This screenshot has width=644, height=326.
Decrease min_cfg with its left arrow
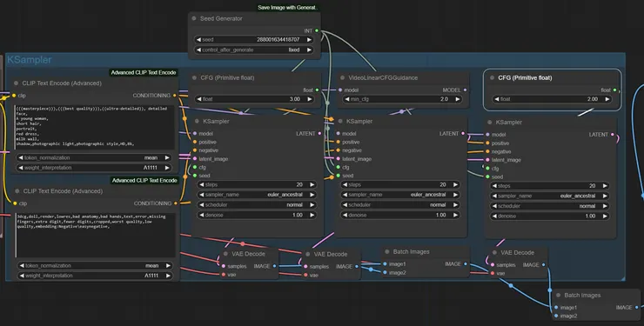[x=346, y=99]
